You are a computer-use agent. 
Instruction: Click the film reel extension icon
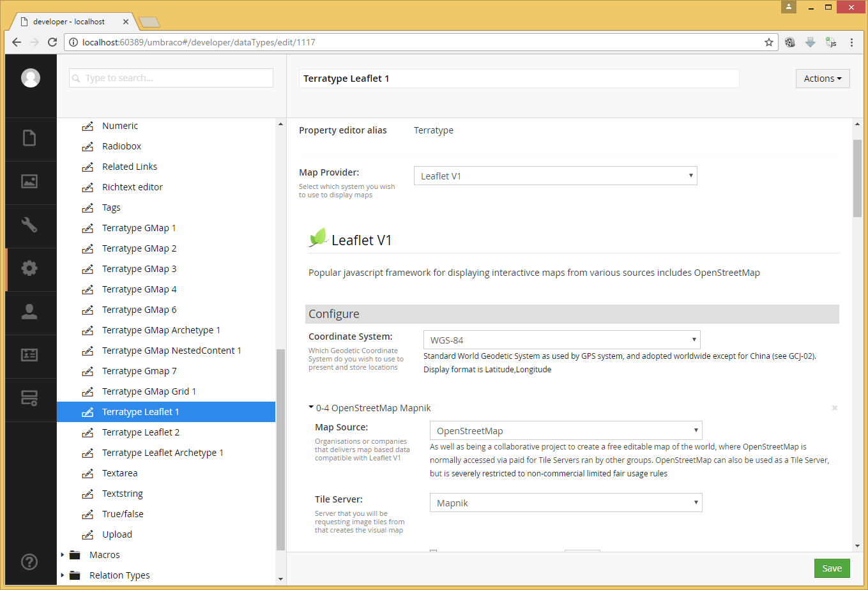pos(790,43)
